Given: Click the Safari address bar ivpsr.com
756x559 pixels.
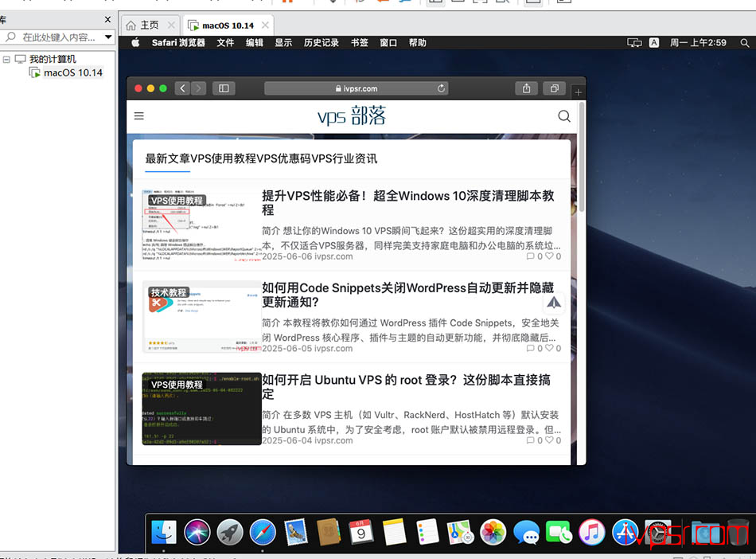Looking at the screenshot, I should [357, 88].
